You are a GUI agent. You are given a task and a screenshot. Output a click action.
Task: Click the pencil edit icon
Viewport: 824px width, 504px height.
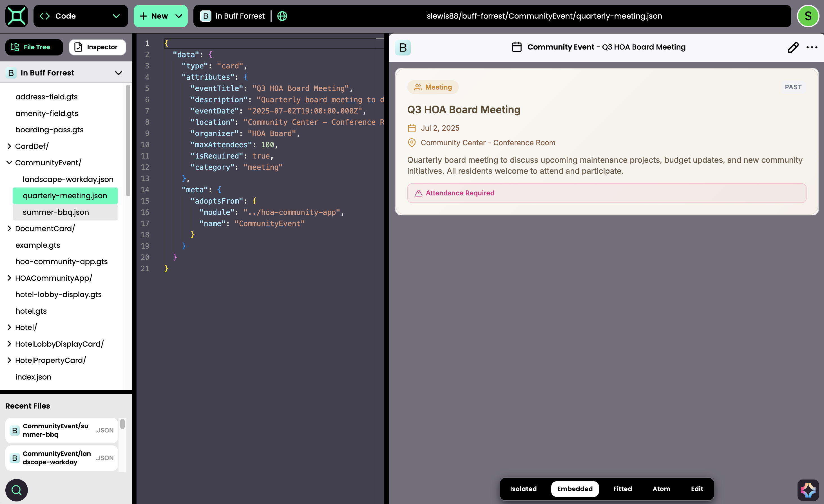(x=793, y=47)
